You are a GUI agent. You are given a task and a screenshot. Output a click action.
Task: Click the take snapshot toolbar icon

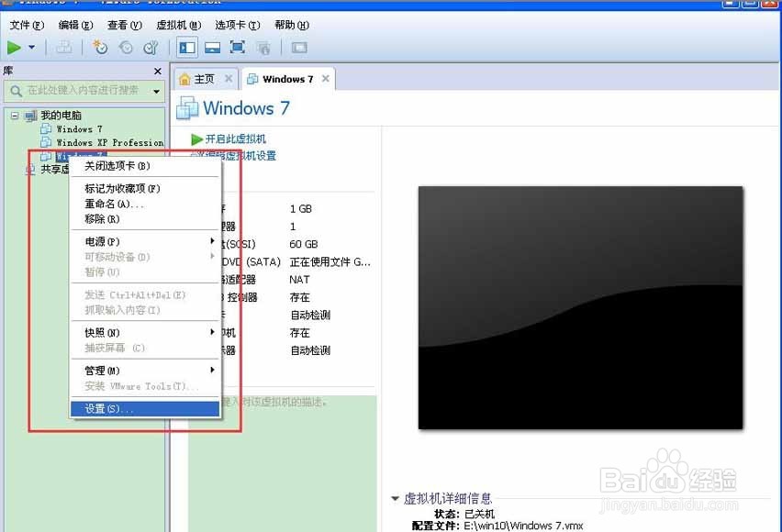100,48
